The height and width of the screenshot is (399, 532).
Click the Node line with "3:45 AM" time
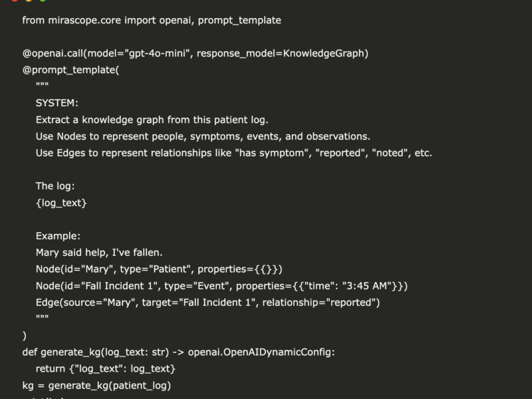pyautogui.click(x=221, y=286)
